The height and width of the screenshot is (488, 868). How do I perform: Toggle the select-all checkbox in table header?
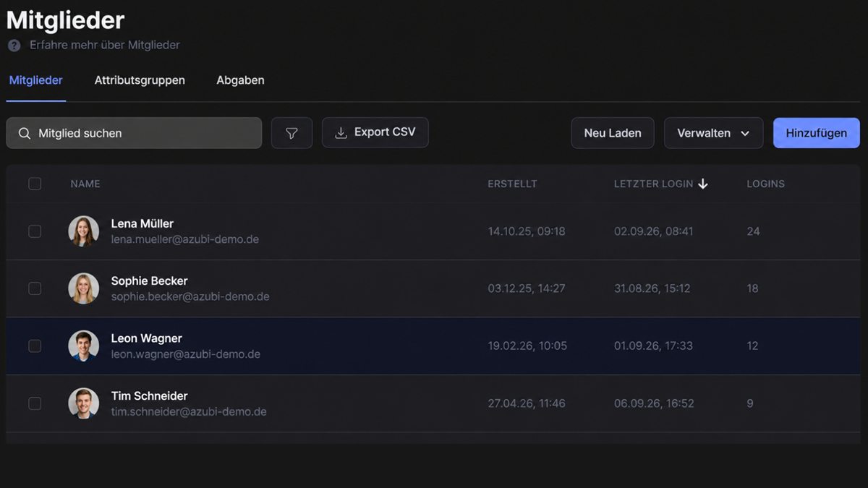(35, 184)
